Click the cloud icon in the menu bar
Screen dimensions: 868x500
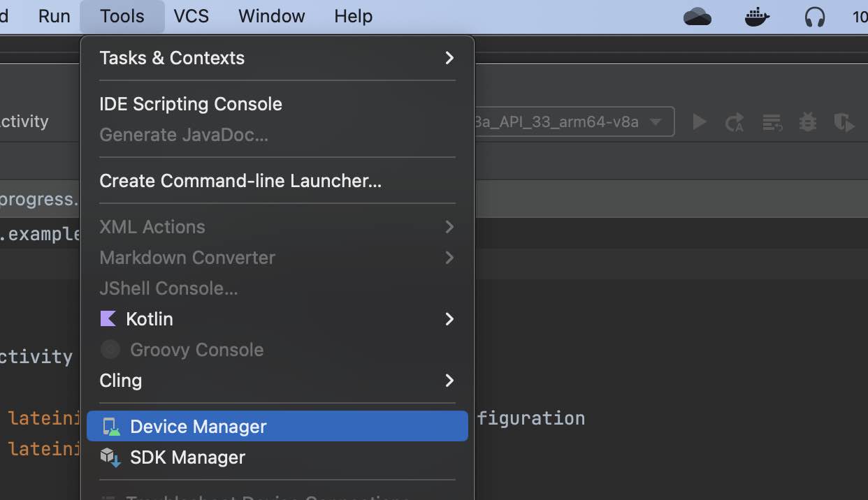click(697, 15)
